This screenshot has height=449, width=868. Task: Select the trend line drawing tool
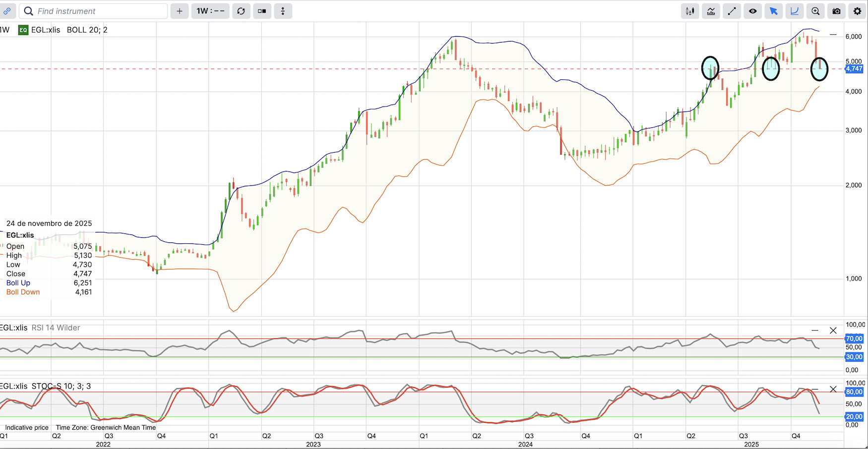(x=732, y=11)
